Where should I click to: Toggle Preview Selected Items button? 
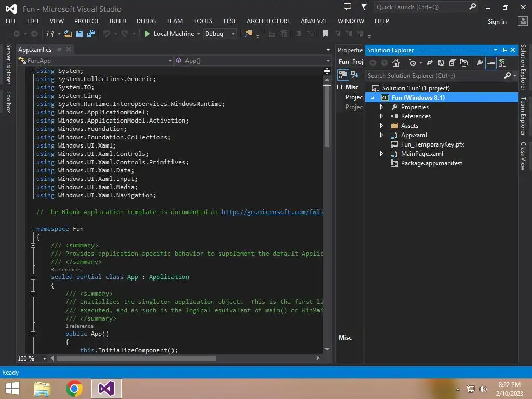pyautogui.click(x=490, y=63)
